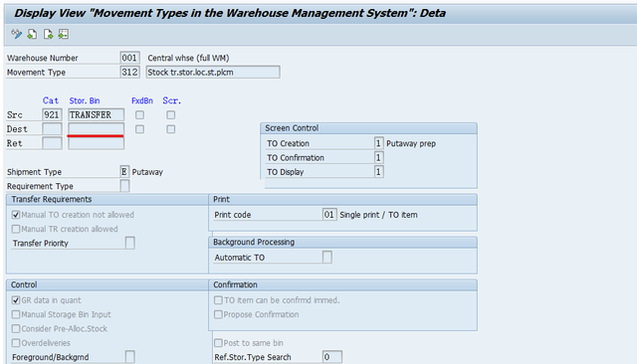
Task: Select the Ref.Stor.Type Search field
Action: click(x=332, y=357)
